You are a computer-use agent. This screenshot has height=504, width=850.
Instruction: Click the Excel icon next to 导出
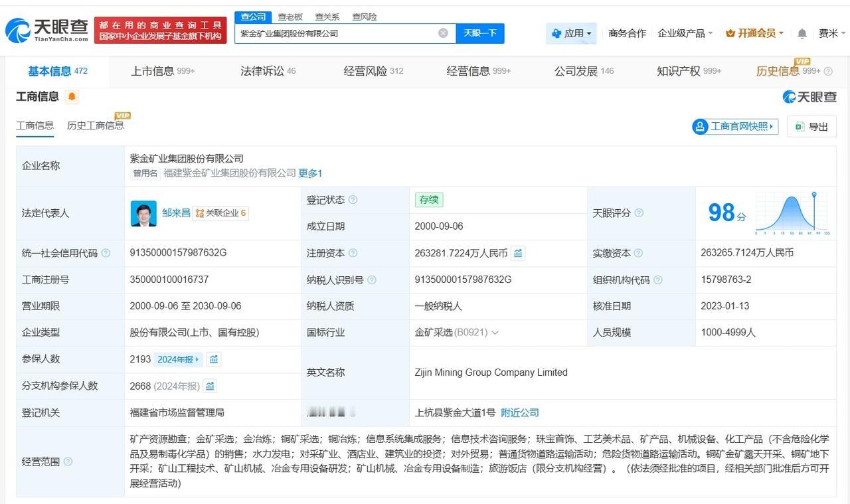click(798, 126)
